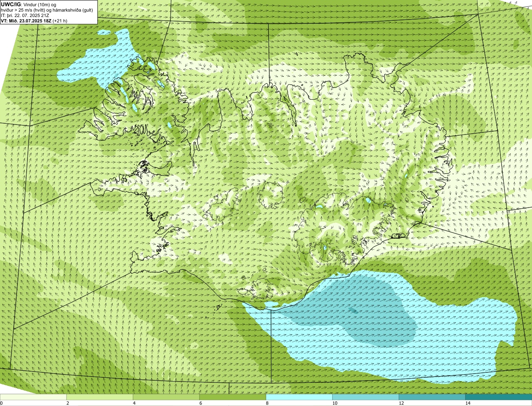This screenshot has width=532, height=406.
Task: Click the cyan strong-wind area in the northwest
Action: tap(100, 62)
